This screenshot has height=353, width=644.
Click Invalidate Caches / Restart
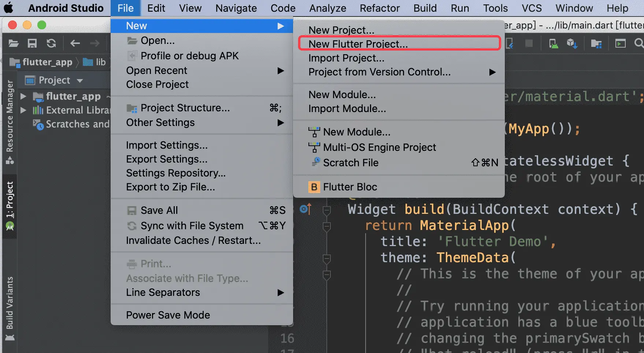(x=193, y=240)
